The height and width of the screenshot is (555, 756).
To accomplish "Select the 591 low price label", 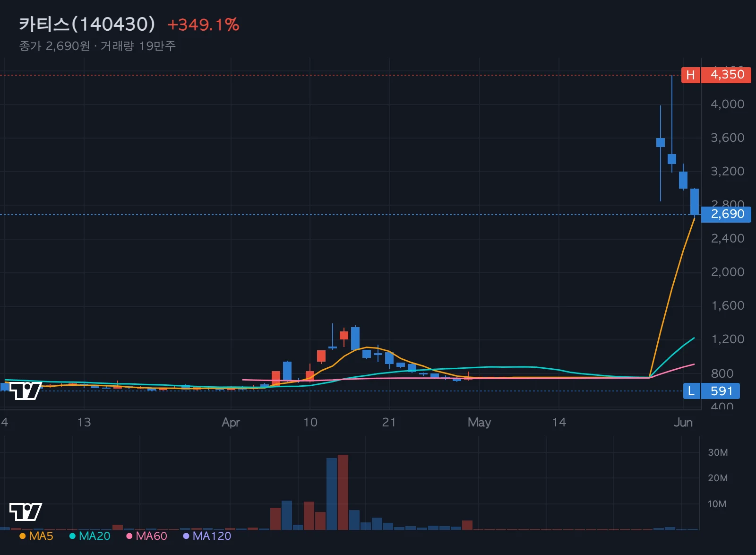I will [721, 391].
